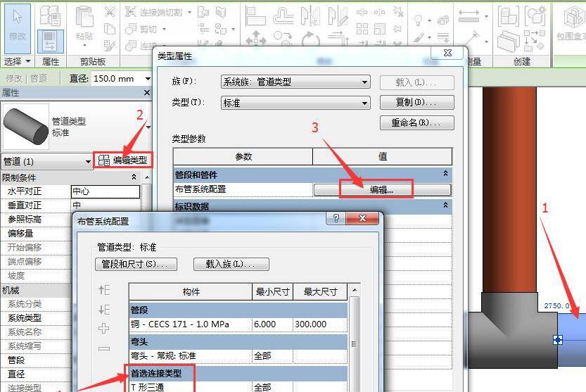Select the 修改 (Modify) arrow tool
586x392 pixels.
pos(17,29)
